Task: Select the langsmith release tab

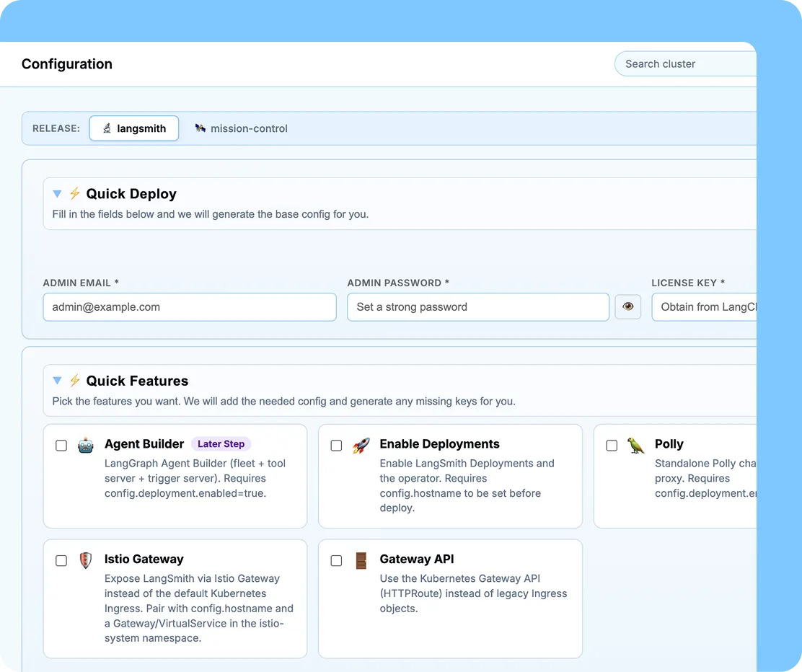Action: pos(134,128)
